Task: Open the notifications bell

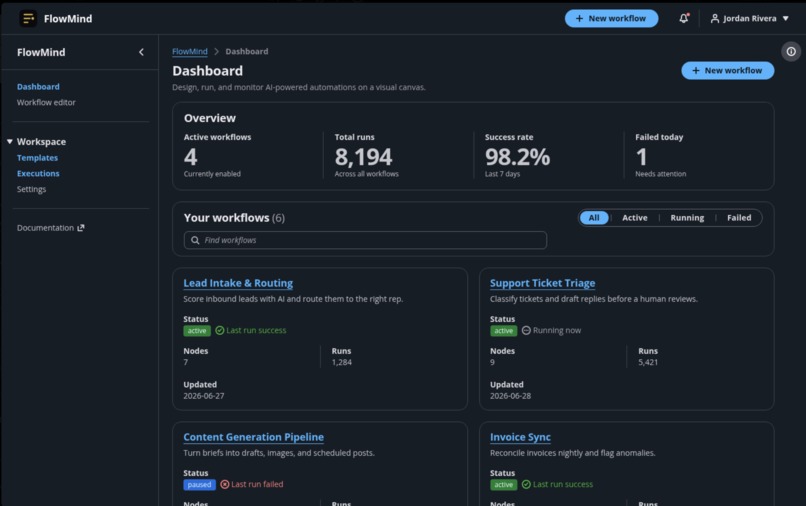Action: (684, 19)
